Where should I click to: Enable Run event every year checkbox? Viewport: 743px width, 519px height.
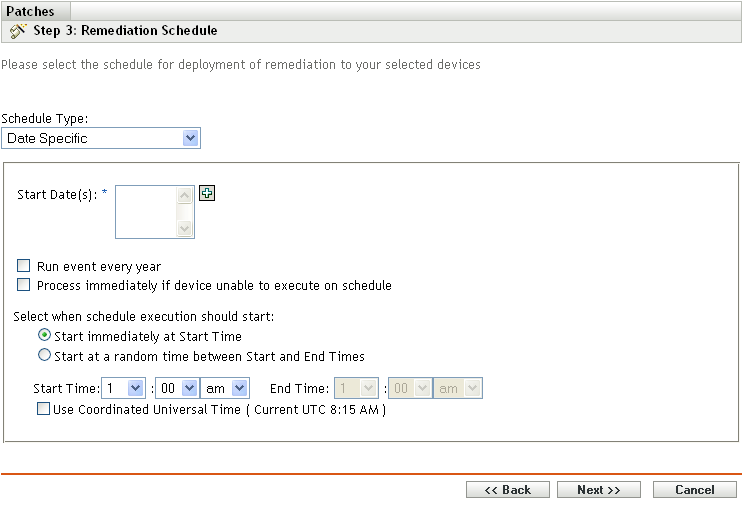(x=23, y=265)
